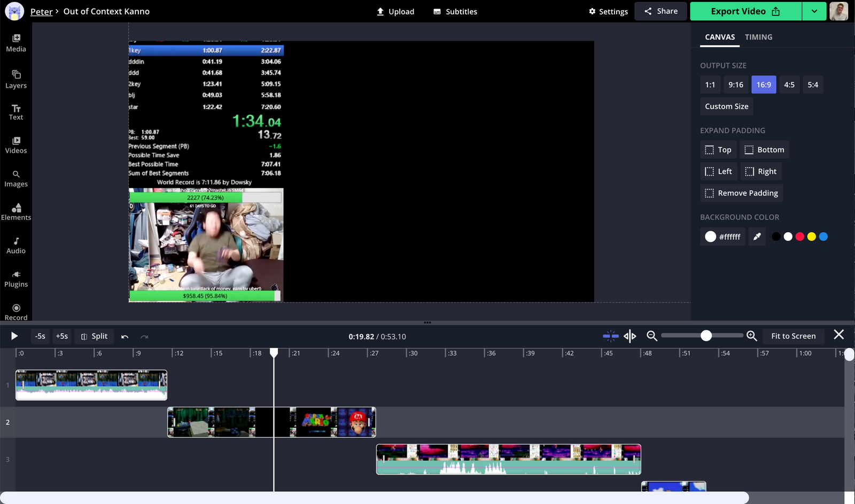Viewport: 855px width, 504px height.
Task: Toggle Right padding expansion
Action: (x=761, y=171)
